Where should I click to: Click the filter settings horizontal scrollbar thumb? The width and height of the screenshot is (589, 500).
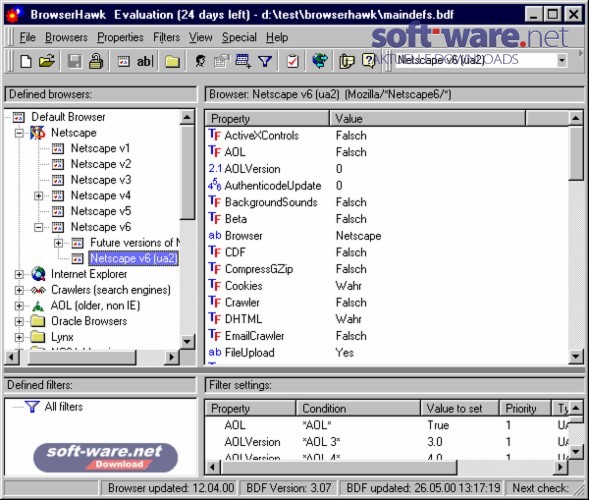(x=339, y=467)
